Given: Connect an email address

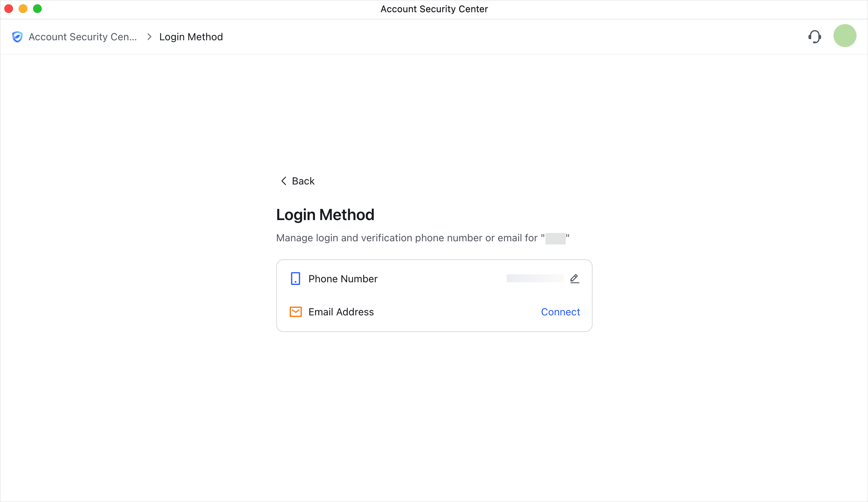Looking at the screenshot, I should coord(560,312).
